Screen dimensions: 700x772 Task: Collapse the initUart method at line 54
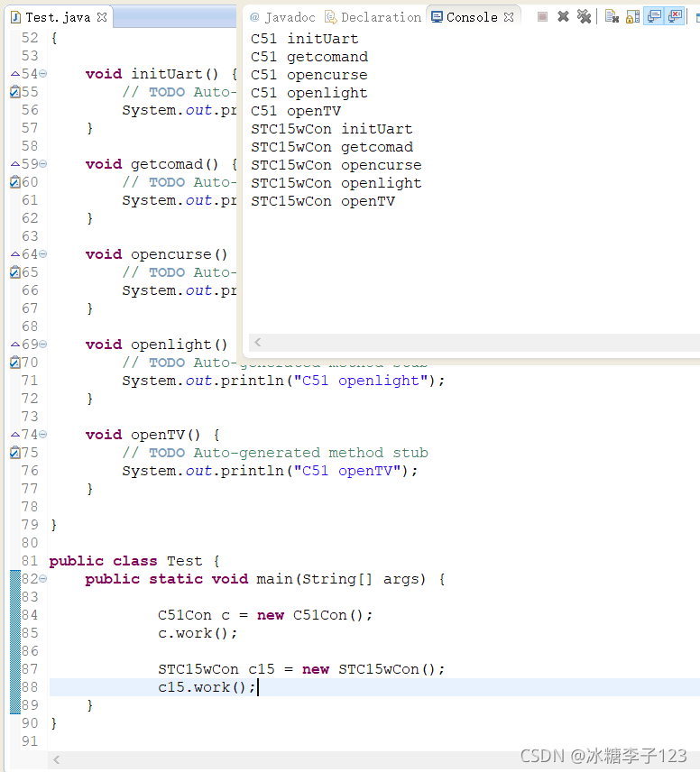click(43, 74)
